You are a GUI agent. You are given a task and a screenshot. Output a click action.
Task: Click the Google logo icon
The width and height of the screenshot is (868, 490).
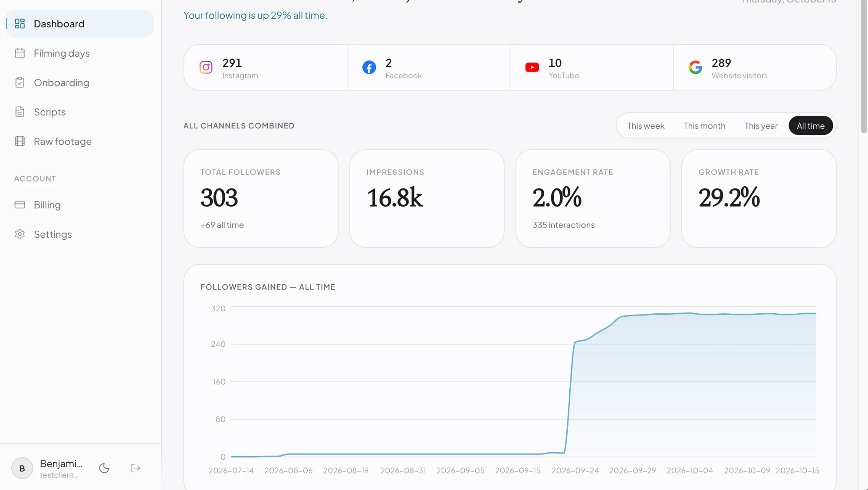pos(695,67)
